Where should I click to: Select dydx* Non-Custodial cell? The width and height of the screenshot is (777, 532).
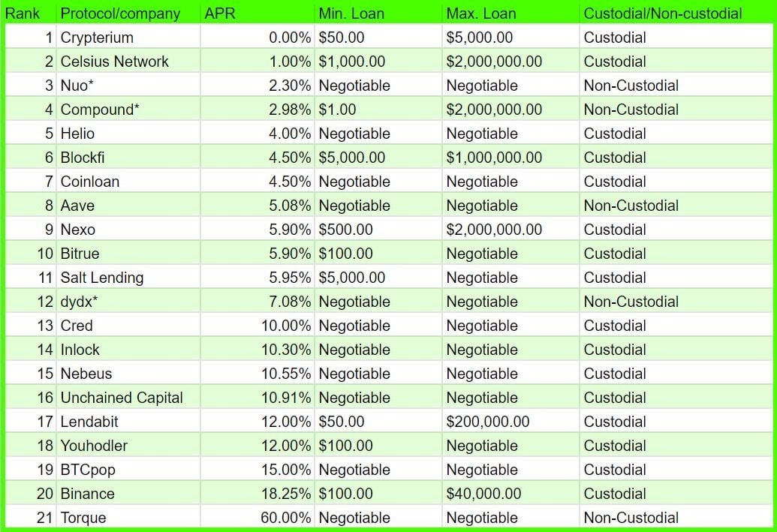click(631, 302)
